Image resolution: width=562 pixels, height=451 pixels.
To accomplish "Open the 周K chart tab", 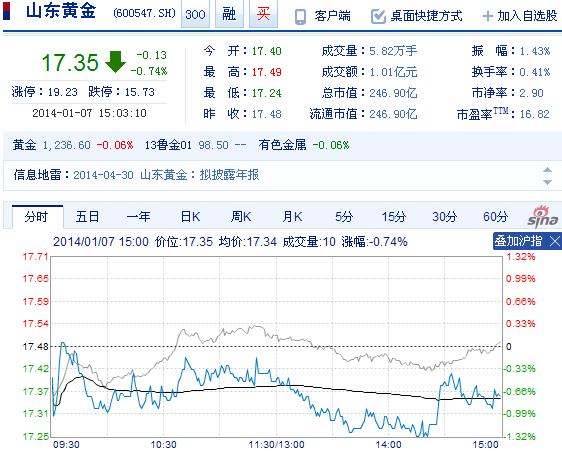I will tap(241, 217).
